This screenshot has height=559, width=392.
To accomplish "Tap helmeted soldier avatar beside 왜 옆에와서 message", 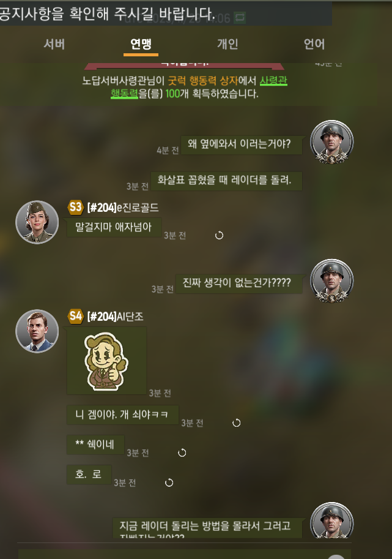I will pos(332,142).
